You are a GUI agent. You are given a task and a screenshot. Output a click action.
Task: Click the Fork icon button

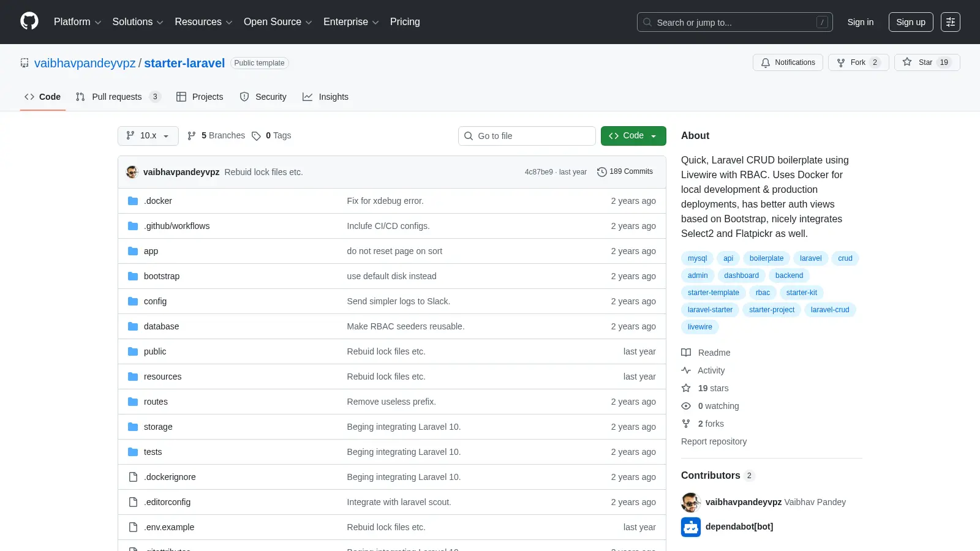(x=841, y=62)
